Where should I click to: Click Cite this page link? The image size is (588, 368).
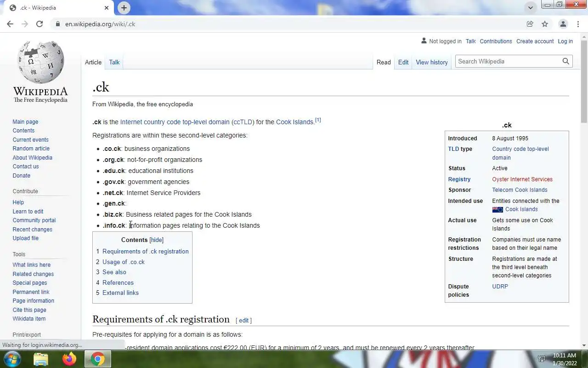click(x=29, y=310)
